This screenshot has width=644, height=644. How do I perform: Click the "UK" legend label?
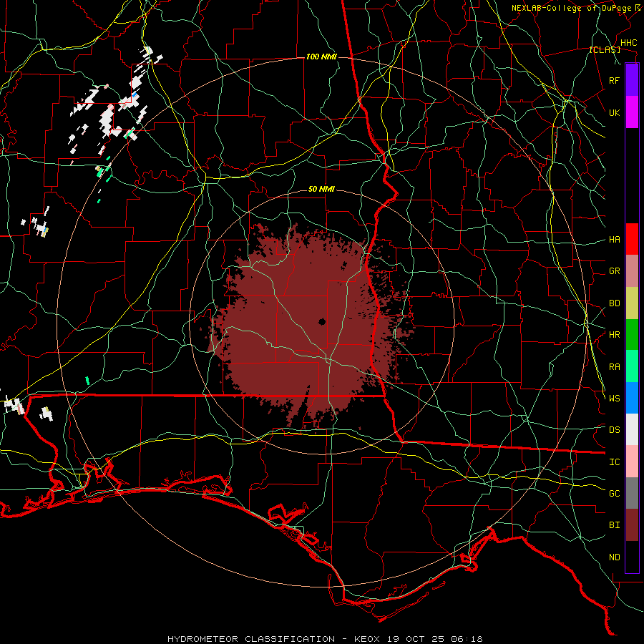pyautogui.click(x=614, y=112)
